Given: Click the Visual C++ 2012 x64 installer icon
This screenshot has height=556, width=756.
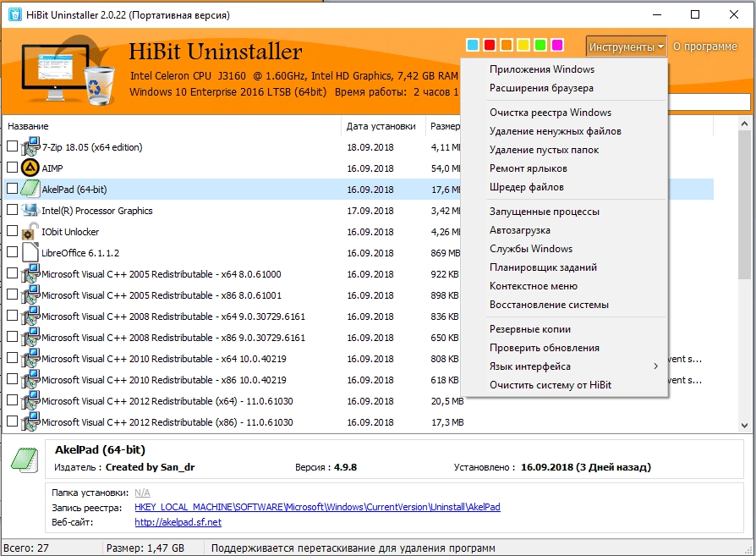Looking at the screenshot, I should point(30,400).
